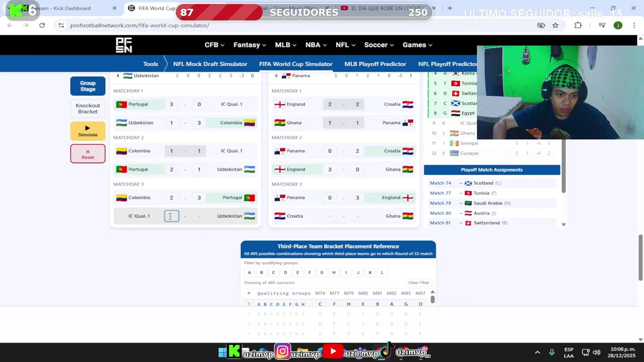Open the green browser profile avatar
This screenshot has width=644, height=362.
(618, 25)
